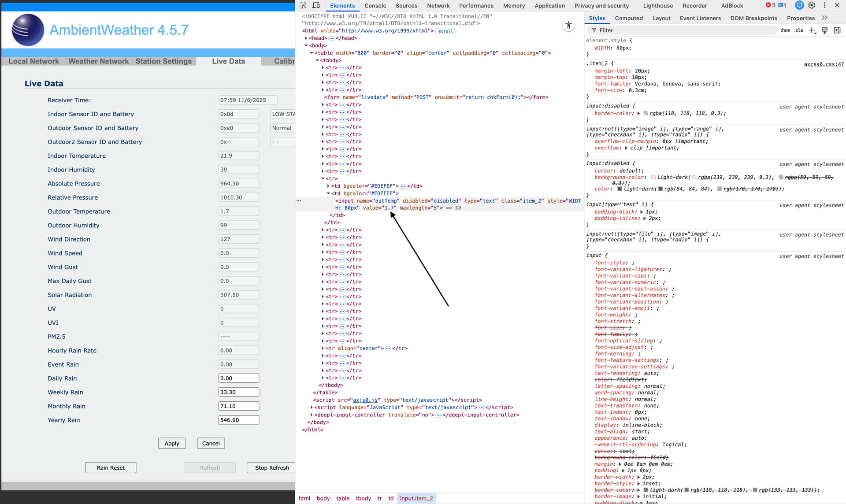The image size is (846, 504).
Task: Activate the inspect element picker icon
Action: [x=303, y=5]
